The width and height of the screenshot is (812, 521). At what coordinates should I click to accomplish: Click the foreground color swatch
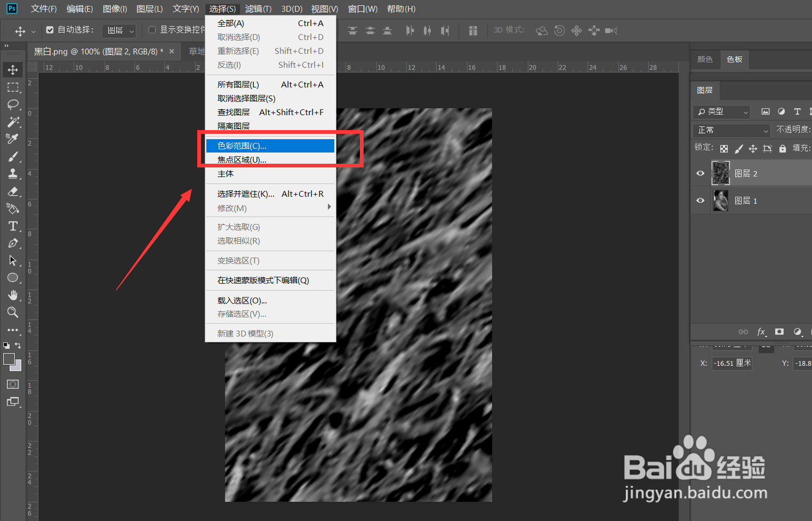tap(9, 359)
